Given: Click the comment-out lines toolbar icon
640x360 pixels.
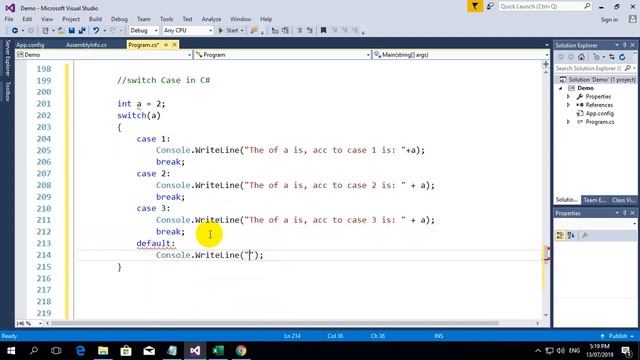Looking at the screenshot, I should point(299,31).
